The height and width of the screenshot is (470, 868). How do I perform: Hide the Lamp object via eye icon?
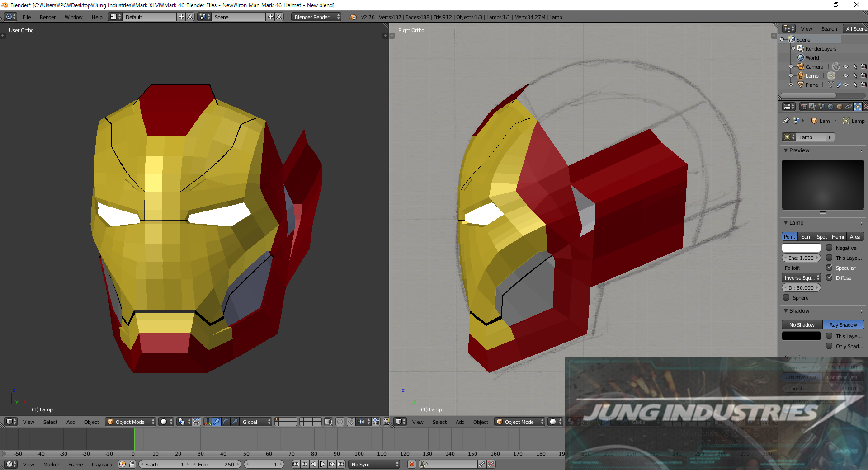pos(846,75)
